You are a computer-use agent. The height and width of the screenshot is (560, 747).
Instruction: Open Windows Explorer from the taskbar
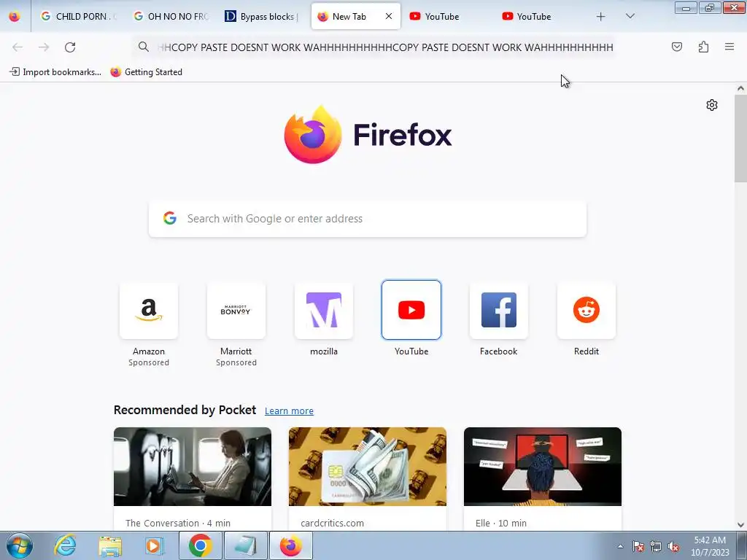point(110,545)
